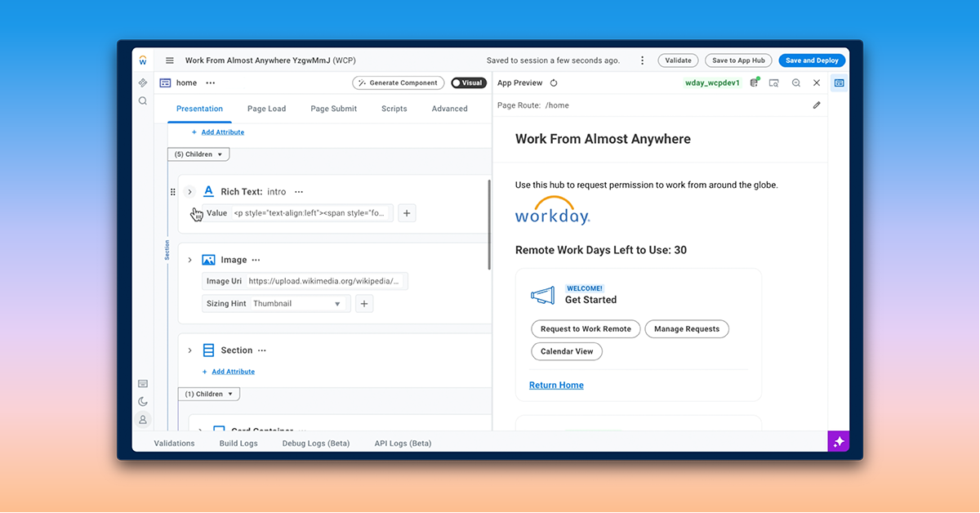The height and width of the screenshot is (513, 980).
Task: Click the zoom out magnifier in App Preview
Action: 795,83
